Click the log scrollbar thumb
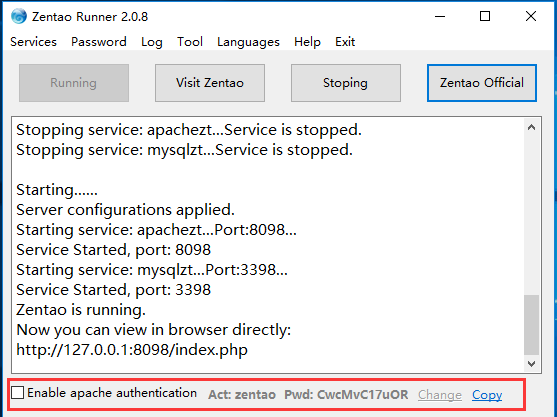The height and width of the screenshot is (417, 557). 531,325
